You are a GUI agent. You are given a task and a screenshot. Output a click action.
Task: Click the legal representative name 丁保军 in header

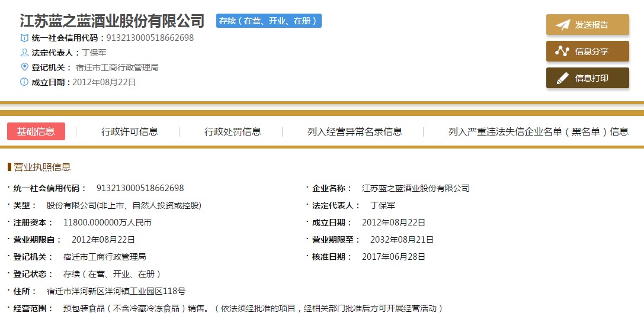click(94, 53)
